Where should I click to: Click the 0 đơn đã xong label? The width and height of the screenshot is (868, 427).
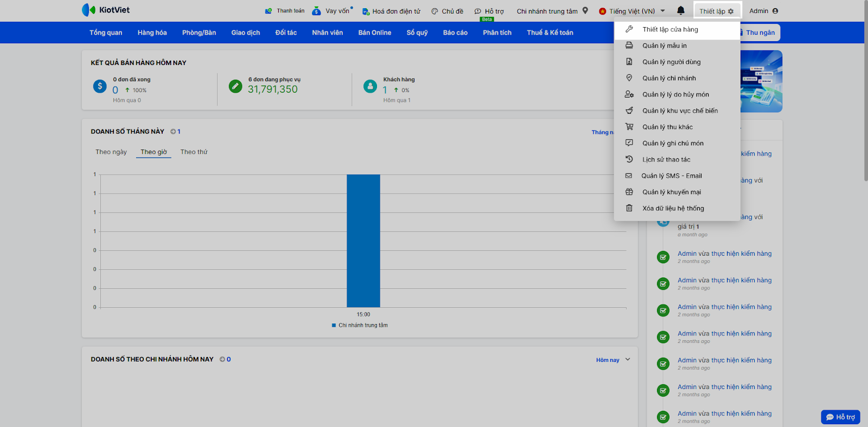[x=132, y=79]
